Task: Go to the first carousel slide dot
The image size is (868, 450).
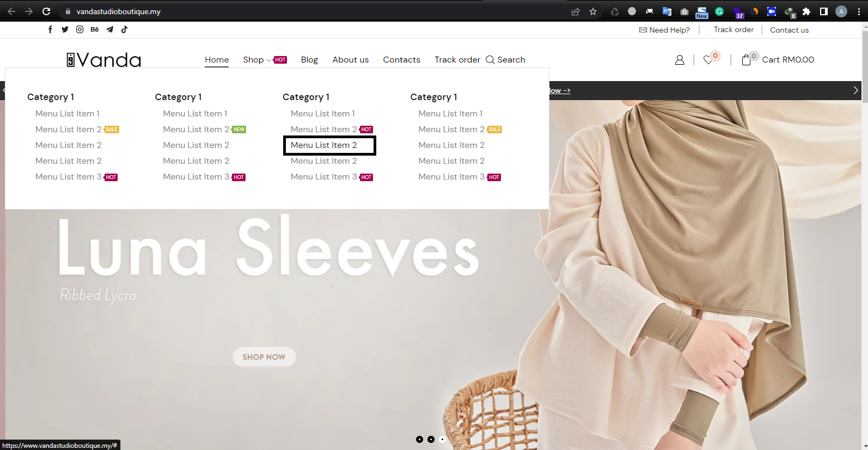Action: pos(419,439)
